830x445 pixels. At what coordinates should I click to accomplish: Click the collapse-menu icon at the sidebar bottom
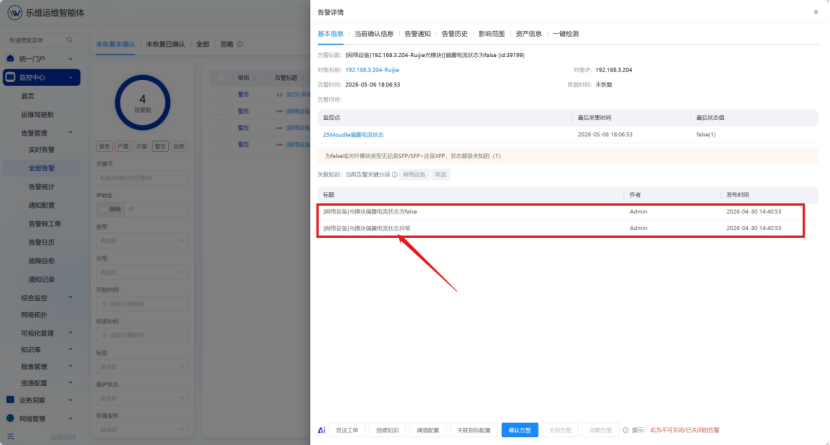[x=11, y=437]
